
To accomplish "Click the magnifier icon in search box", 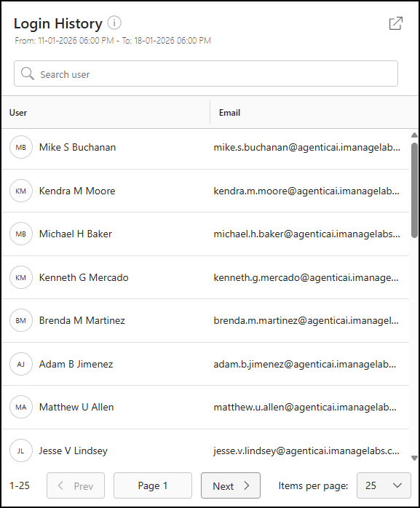I will pos(27,74).
